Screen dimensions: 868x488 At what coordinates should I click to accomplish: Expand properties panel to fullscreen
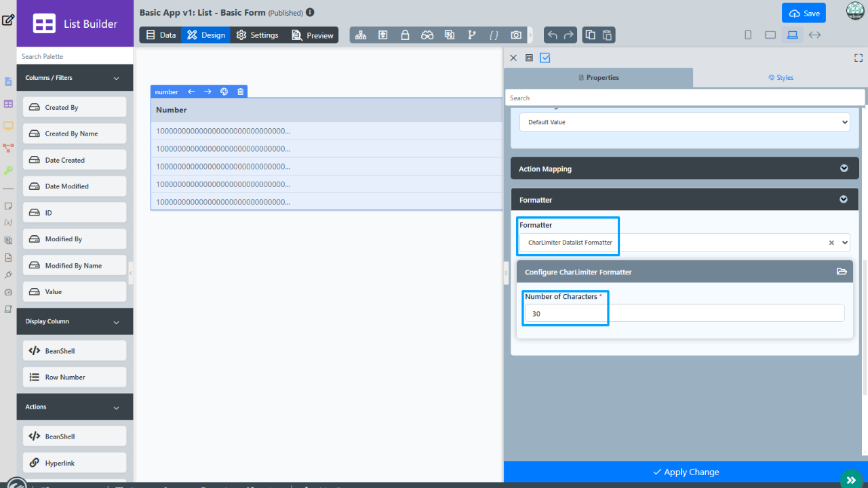[858, 58]
